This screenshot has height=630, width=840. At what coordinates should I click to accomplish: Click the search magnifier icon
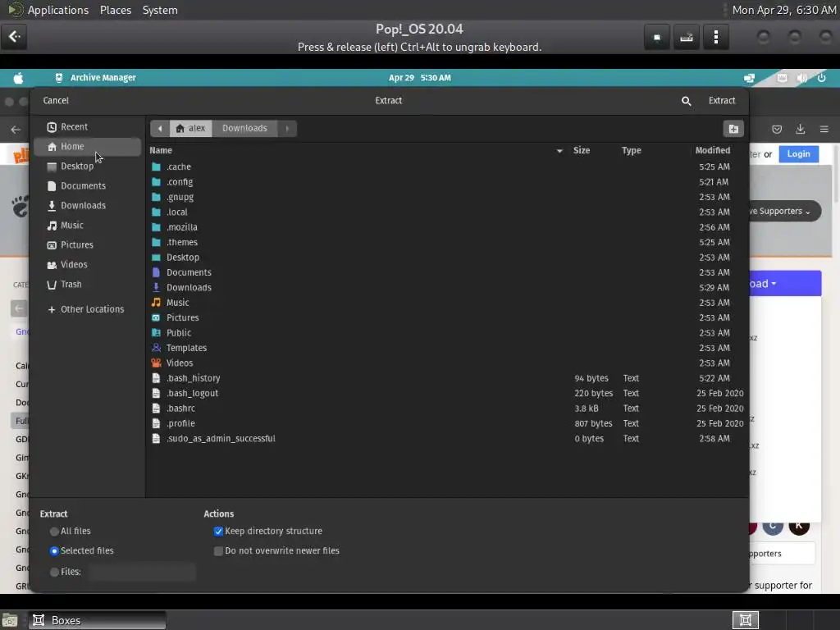tap(686, 101)
